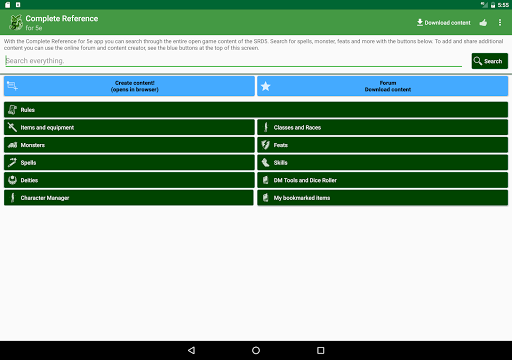Viewport: 512px width, 360px height.
Task: Tap the wand icon beside Spells
Action: click(x=12, y=163)
